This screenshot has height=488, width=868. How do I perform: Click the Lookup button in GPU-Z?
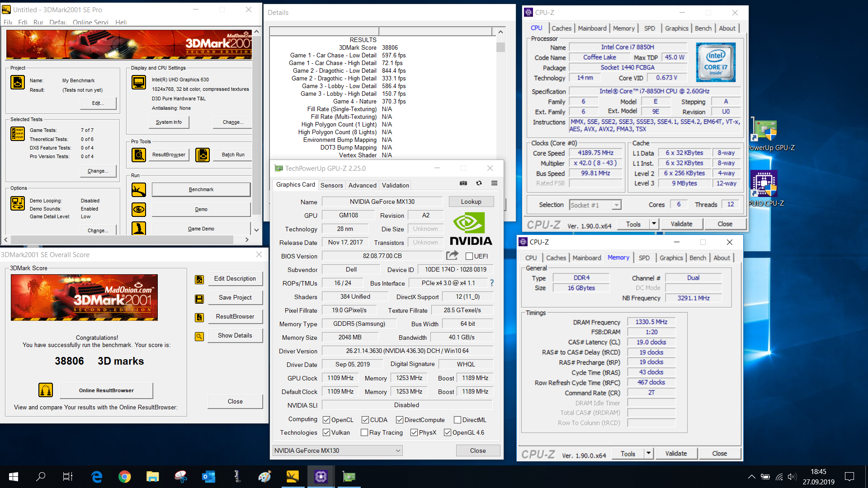coord(471,202)
